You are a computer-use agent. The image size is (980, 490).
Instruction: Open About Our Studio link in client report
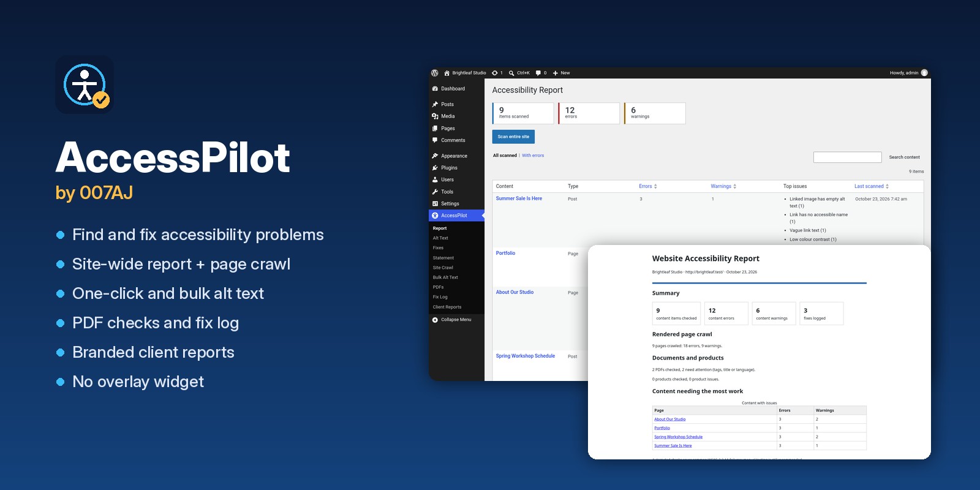coord(670,420)
